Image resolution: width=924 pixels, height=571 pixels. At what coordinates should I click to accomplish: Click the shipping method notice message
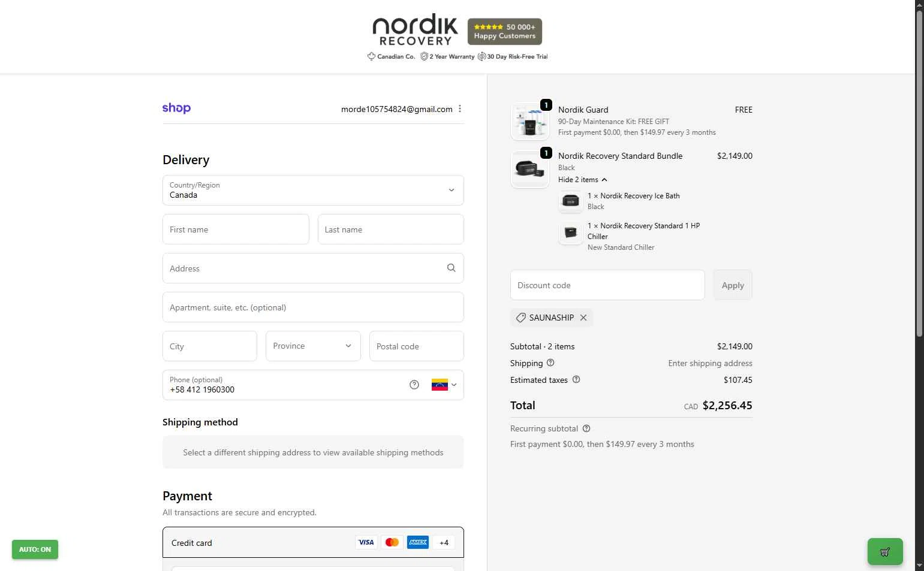[313, 452]
